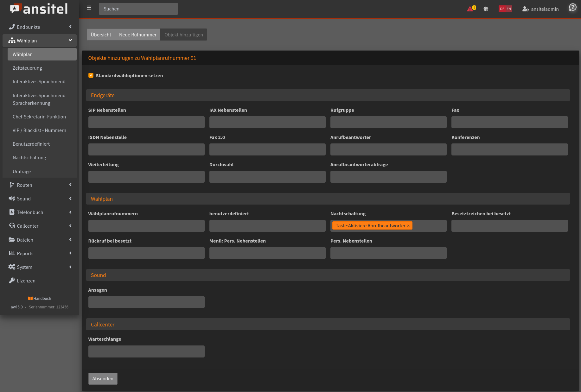Open the Handbuch book icon
This screenshot has width=581, height=392.
click(x=30, y=298)
